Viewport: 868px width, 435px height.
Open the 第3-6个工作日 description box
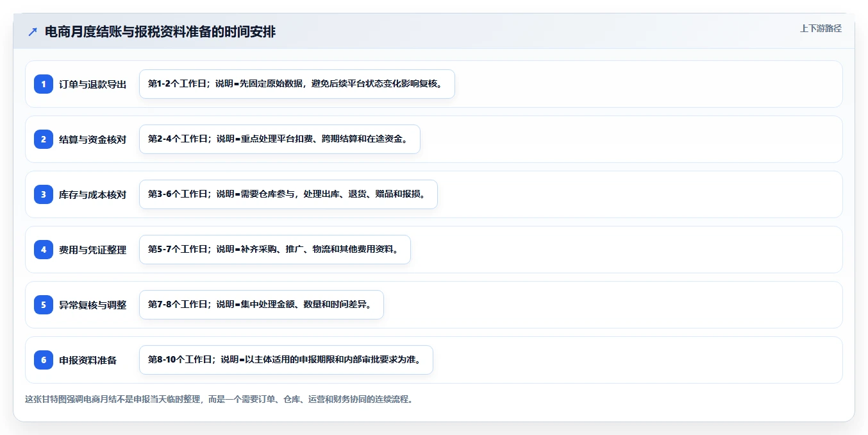pyautogui.click(x=288, y=194)
